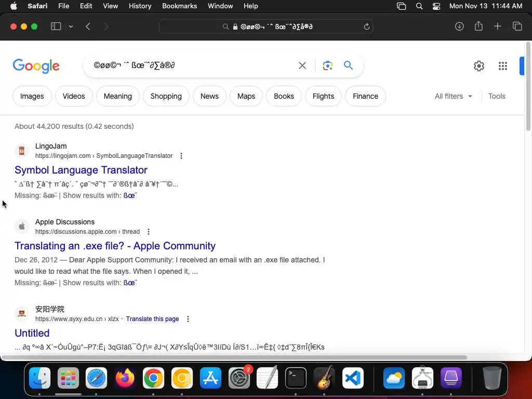Click Show results with link under LingoJam

(x=130, y=195)
